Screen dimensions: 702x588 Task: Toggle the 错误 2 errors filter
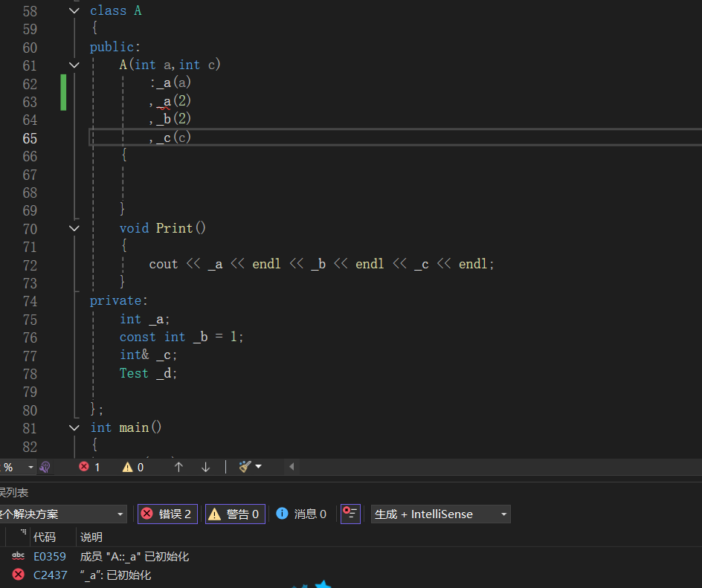click(167, 514)
